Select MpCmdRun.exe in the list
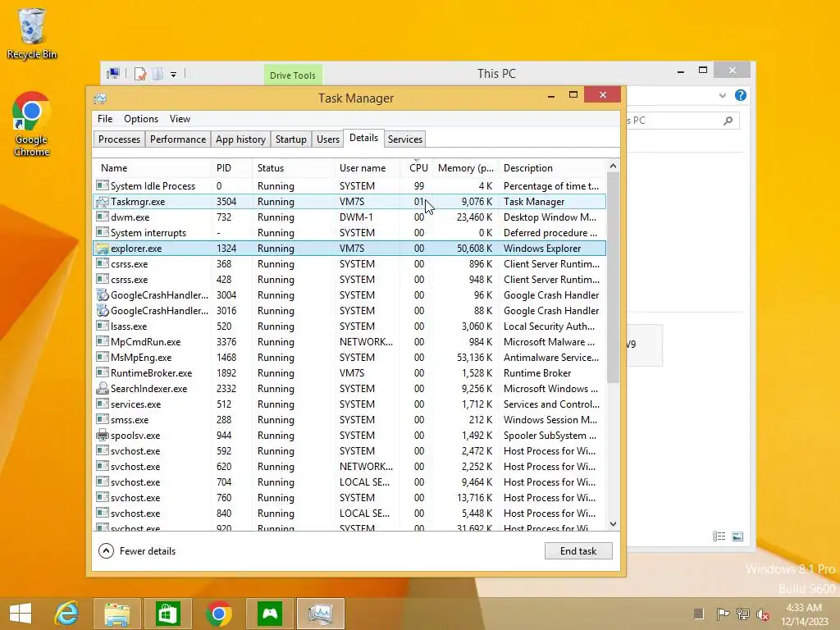Viewport: 840px width, 630px height. point(349,342)
